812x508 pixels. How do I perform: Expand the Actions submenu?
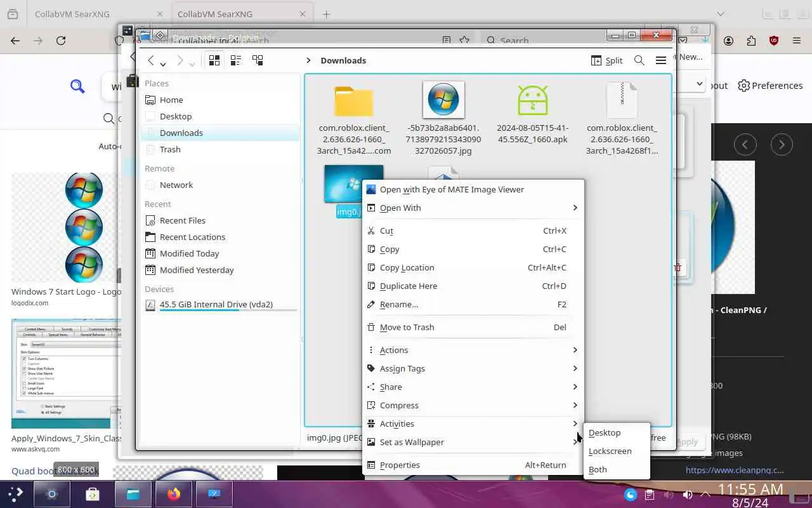pos(473,350)
